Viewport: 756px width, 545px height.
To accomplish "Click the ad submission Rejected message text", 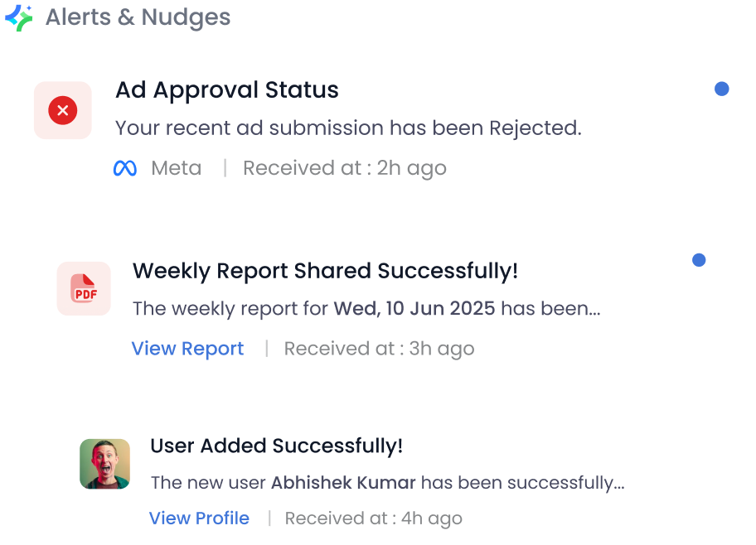I will (348, 128).
